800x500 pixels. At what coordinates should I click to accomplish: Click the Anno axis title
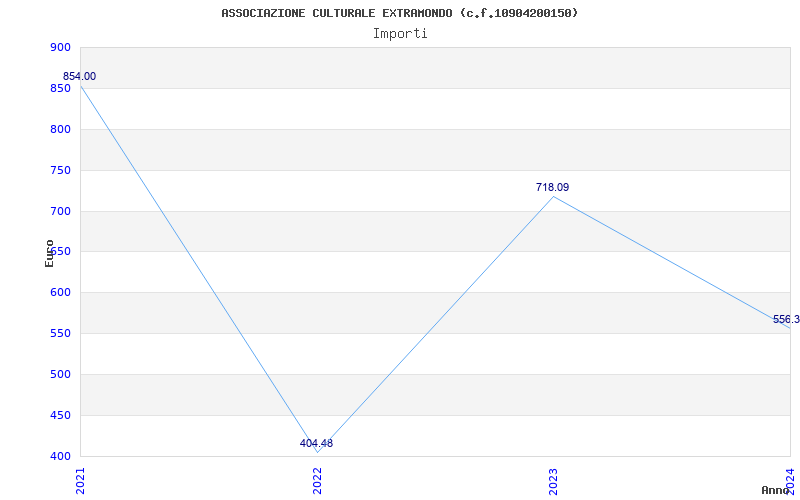pos(775,490)
